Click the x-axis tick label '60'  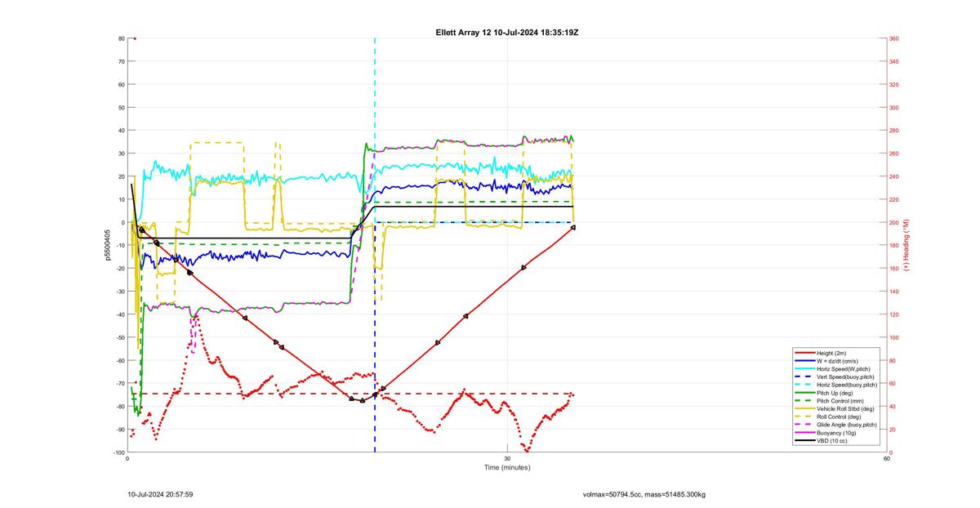(x=887, y=459)
